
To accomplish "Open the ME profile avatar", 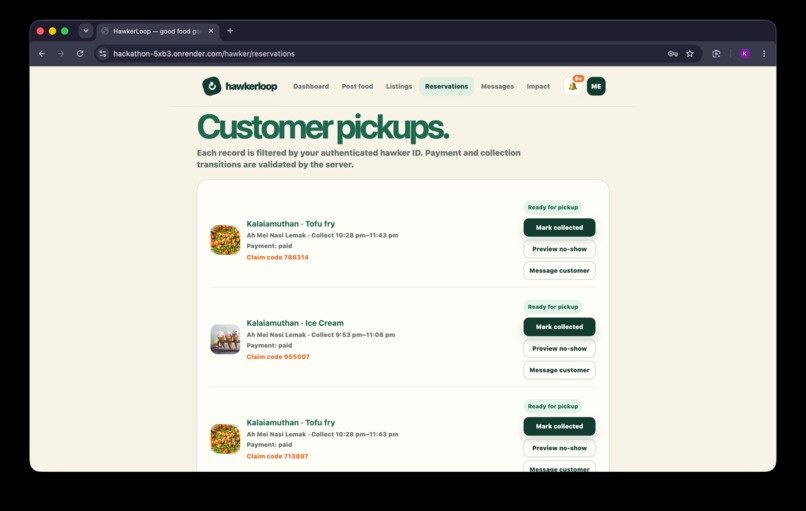I will pyautogui.click(x=596, y=86).
